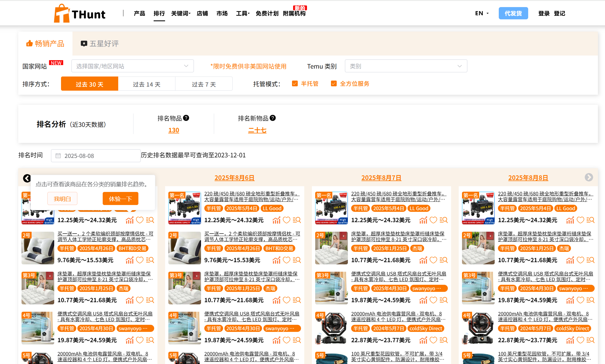Favorite Aug 8 rank 4 camping fan
This screenshot has height=364, width=605.
pos(580,340)
